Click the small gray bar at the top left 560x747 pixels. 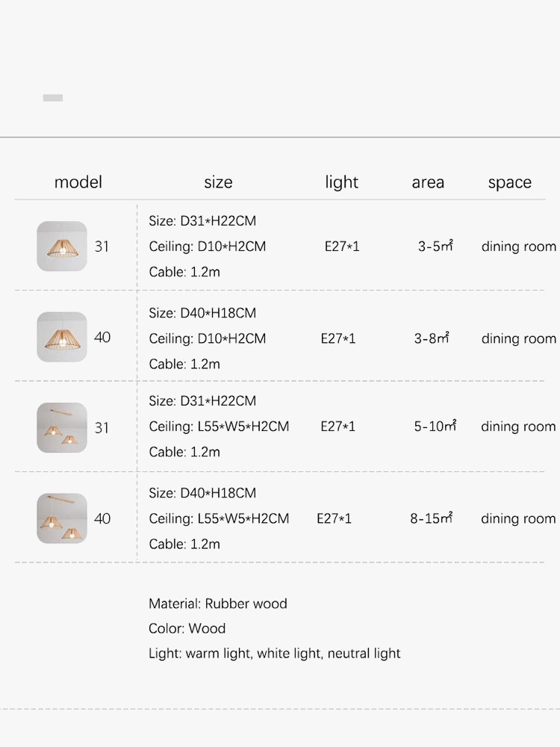(53, 98)
